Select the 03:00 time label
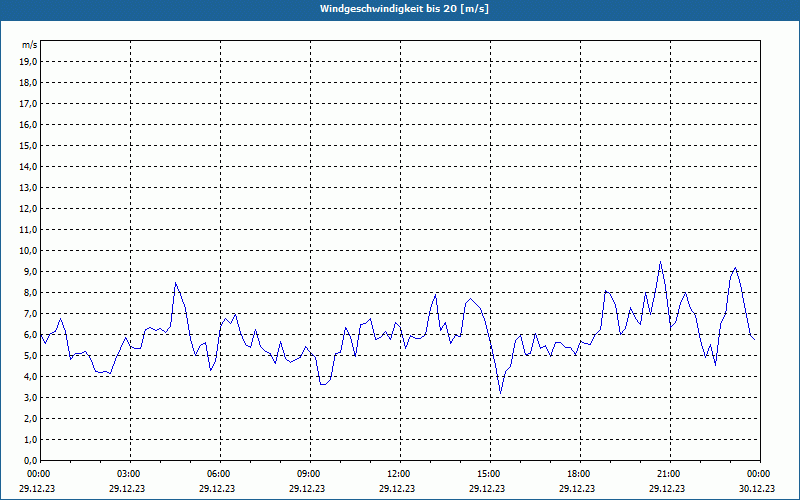Image resolution: width=800 pixels, height=500 pixels. tap(129, 474)
